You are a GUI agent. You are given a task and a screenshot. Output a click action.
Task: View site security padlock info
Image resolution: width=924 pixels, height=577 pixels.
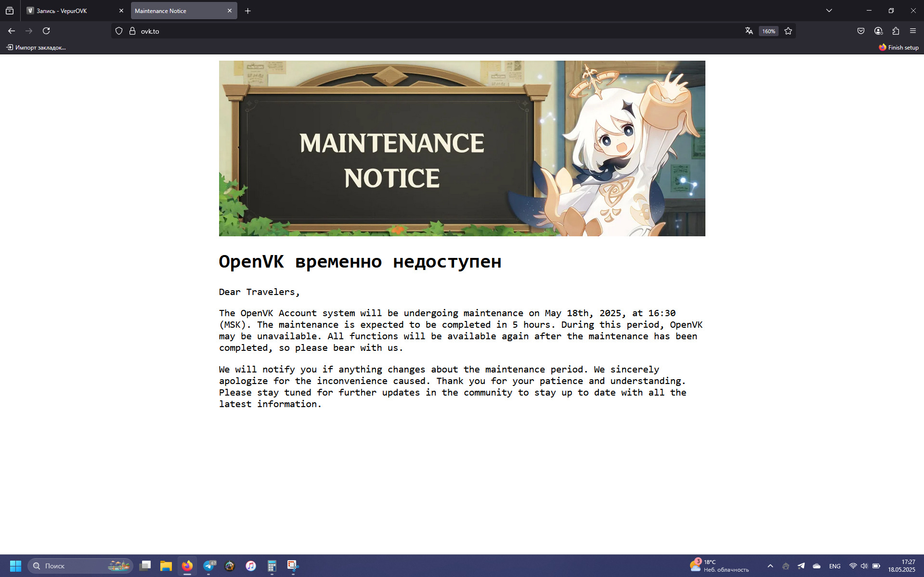point(132,31)
